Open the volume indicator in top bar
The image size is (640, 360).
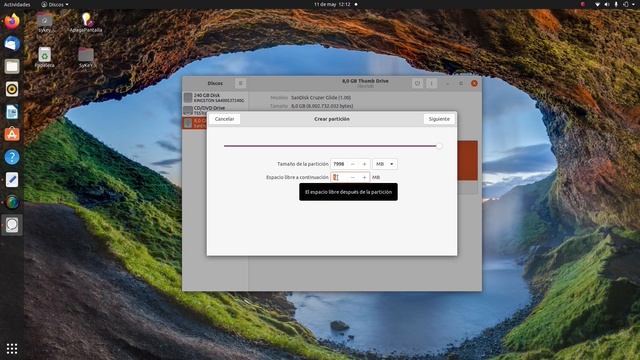pos(607,4)
